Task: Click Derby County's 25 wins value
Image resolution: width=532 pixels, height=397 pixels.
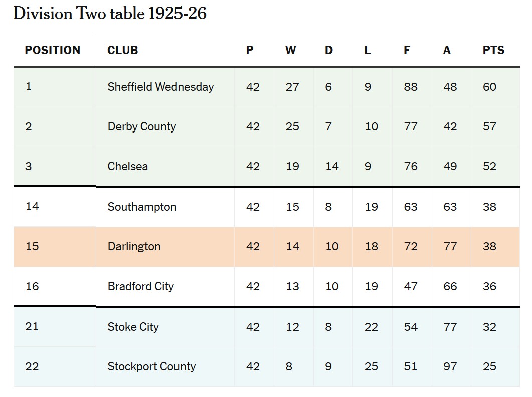Action: click(292, 126)
